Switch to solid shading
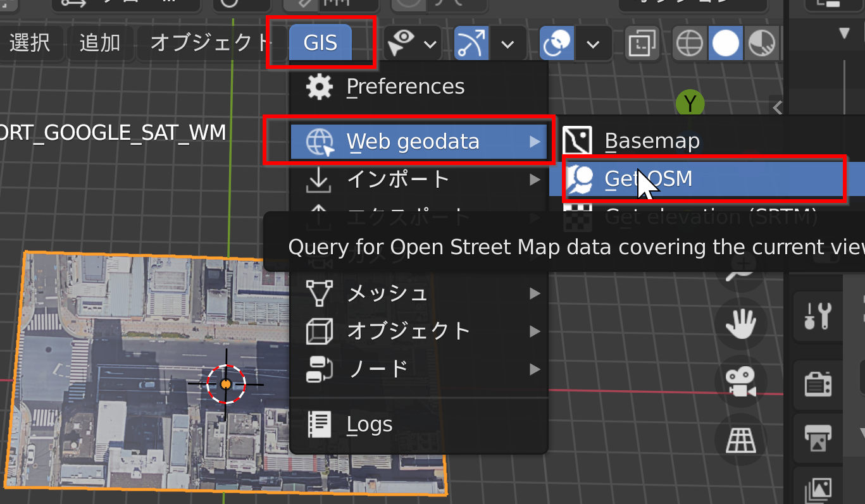Image resolution: width=865 pixels, height=504 pixels. 726,43
